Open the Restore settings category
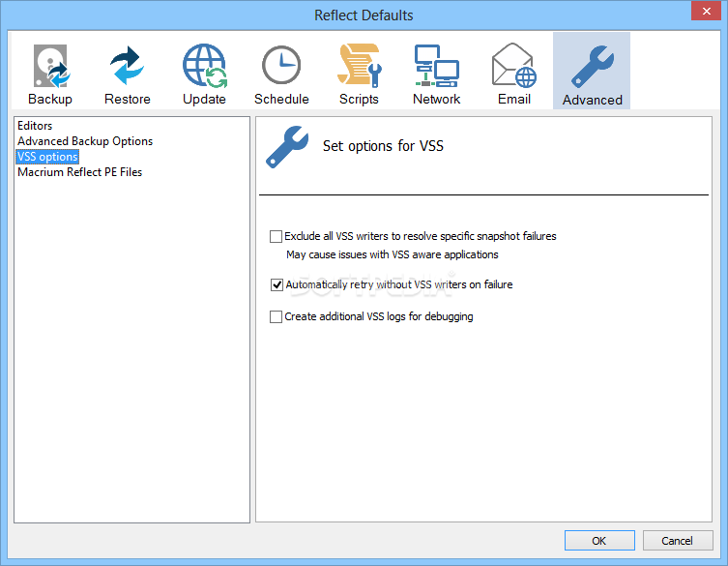Image resolution: width=728 pixels, height=566 pixels. (x=128, y=72)
